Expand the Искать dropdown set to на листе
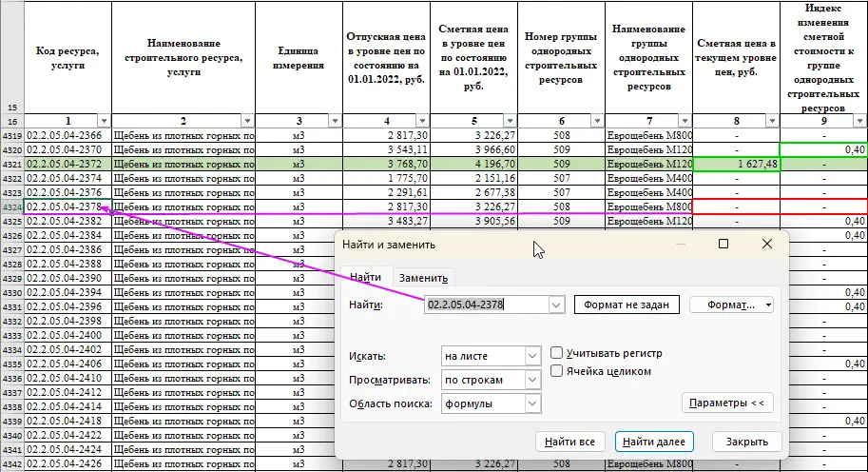The image size is (868, 472). tap(531, 356)
